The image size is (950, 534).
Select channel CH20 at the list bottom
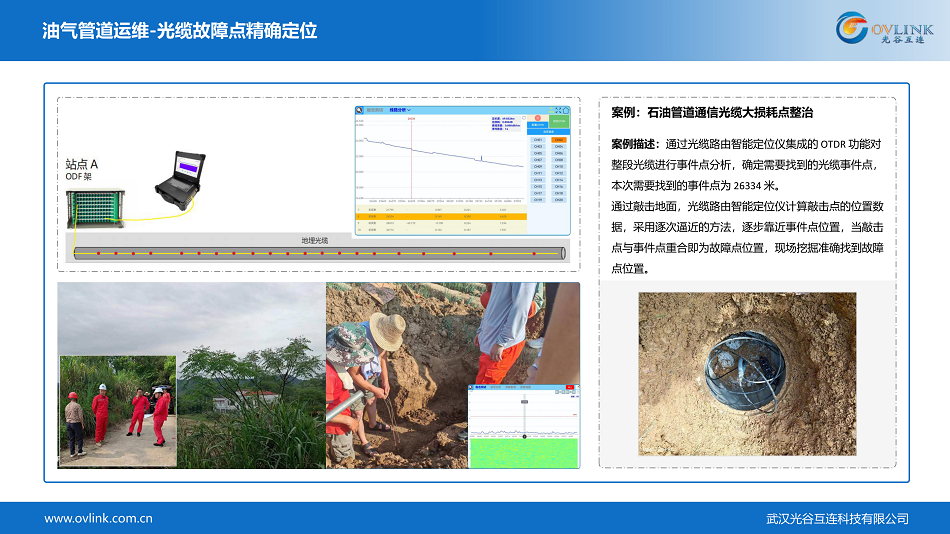559,200
